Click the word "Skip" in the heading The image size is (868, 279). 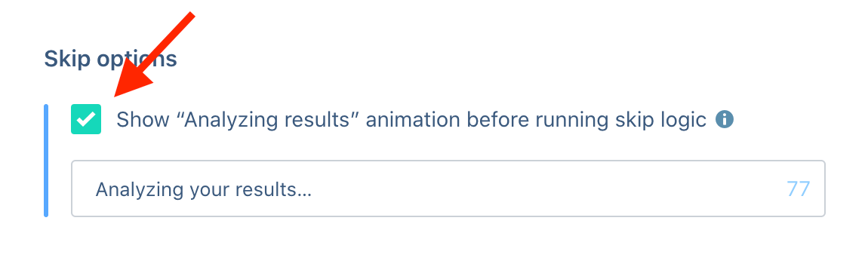(66, 59)
